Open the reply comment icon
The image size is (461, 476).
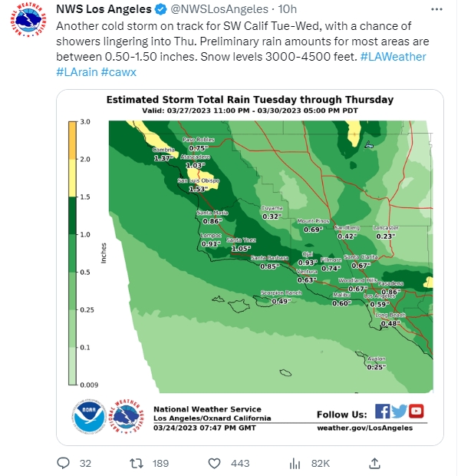(64, 463)
